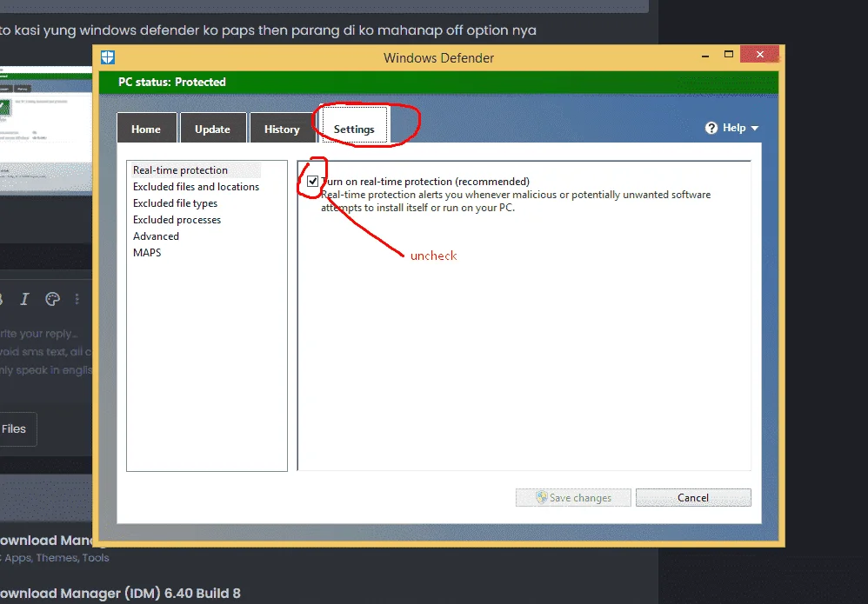Open the small Defender screenshot thumbnail in post
The image size is (868, 604).
[46, 130]
